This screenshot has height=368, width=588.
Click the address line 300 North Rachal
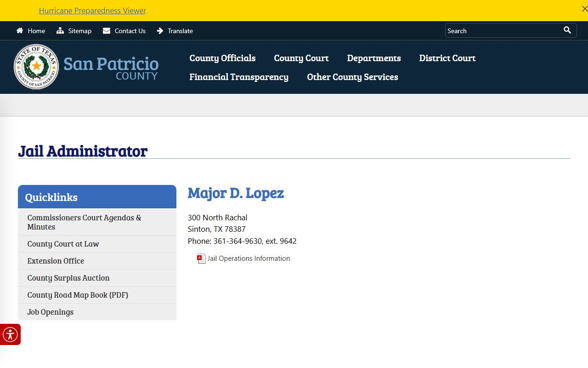coord(217,218)
